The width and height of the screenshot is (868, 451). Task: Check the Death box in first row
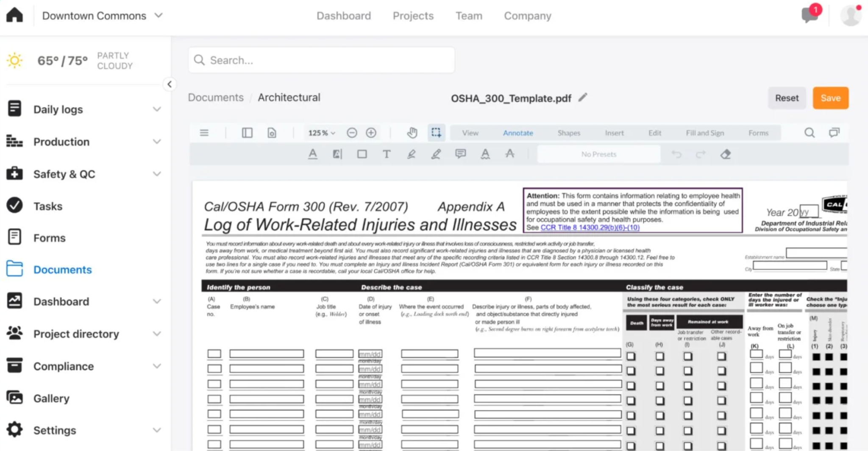click(x=631, y=356)
